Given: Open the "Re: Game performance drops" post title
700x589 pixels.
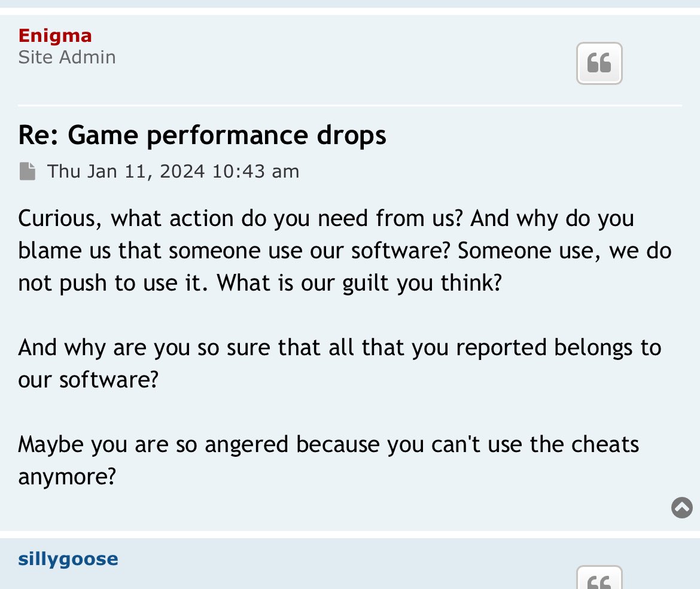Looking at the screenshot, I should coord(202,135).
